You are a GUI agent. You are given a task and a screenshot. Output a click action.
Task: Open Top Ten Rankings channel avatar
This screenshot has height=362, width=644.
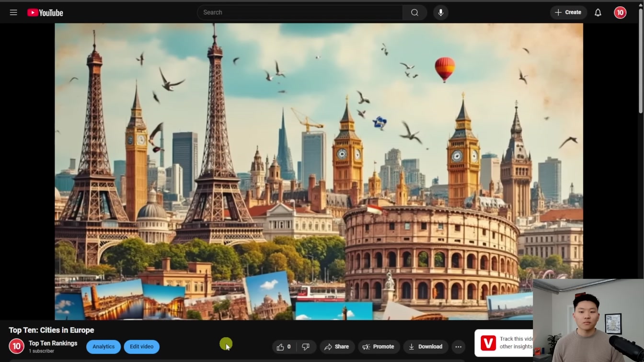click(x=16, y=346)
